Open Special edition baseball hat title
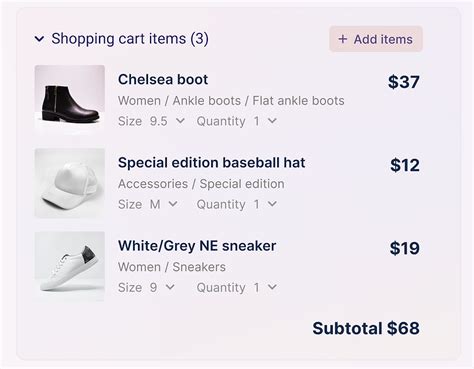 (x=212, y=163)
